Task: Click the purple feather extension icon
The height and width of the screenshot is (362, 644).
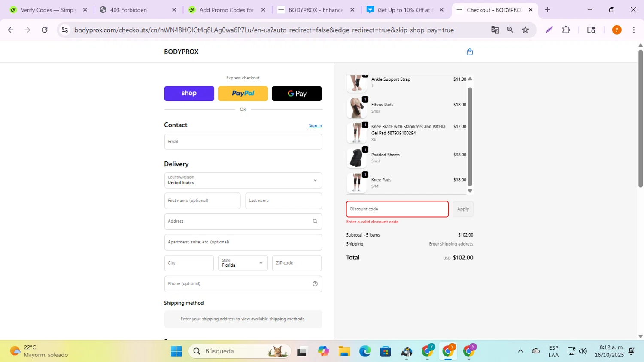Action: coord(549,30)
